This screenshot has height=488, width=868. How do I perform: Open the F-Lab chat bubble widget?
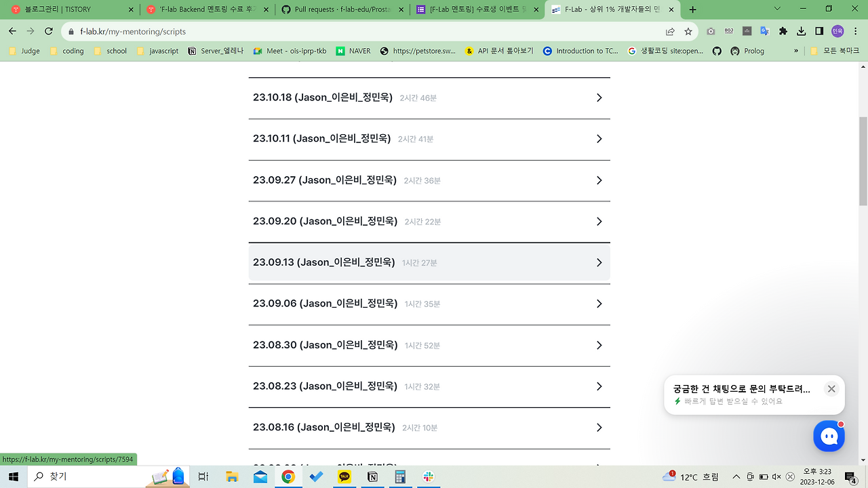pos(829,436)
